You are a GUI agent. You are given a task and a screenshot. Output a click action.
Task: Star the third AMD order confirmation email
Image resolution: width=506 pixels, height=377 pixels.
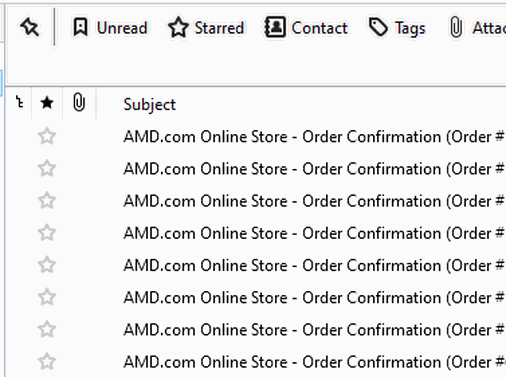(47, 200)
